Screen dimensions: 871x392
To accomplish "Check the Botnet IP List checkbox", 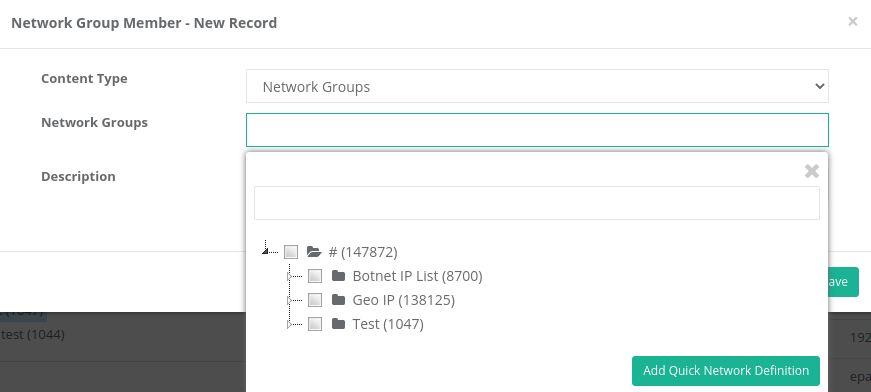I will click(315, 276).
